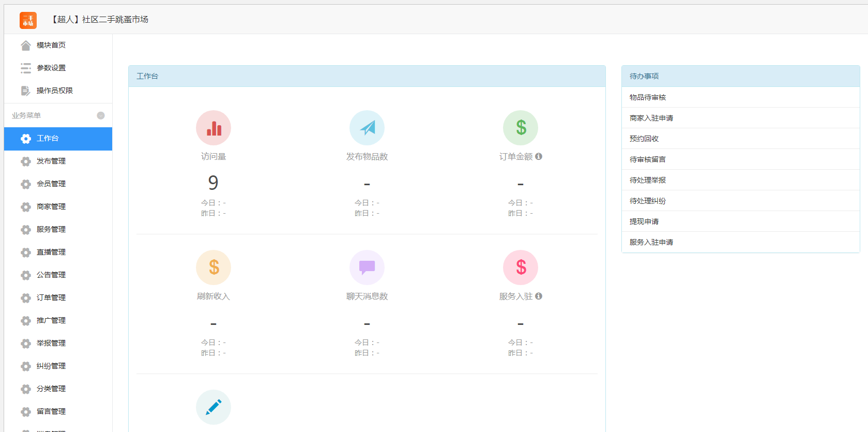Screen dimensions: 868x432
Task: Click the info icon next to 服务入驻
Action: [x=539, y=296]
